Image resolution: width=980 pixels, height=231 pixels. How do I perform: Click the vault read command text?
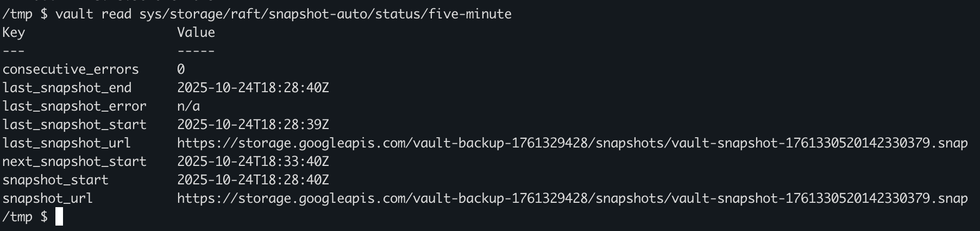click(x=283, y=14)
